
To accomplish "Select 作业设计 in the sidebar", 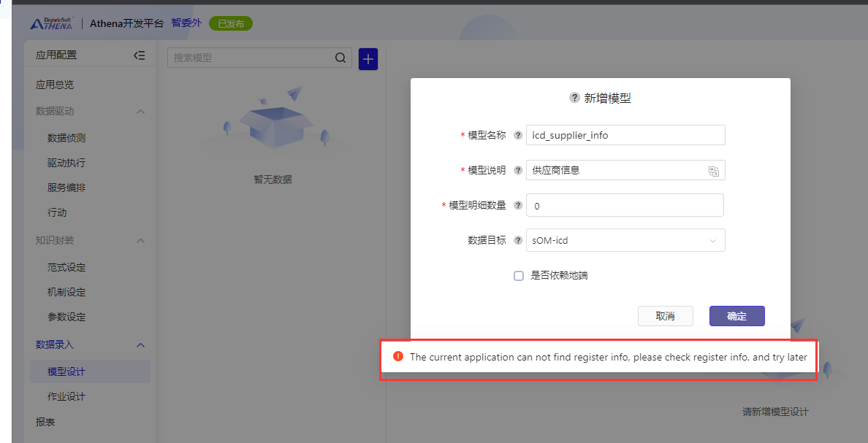I will click(x=66, y=396).
